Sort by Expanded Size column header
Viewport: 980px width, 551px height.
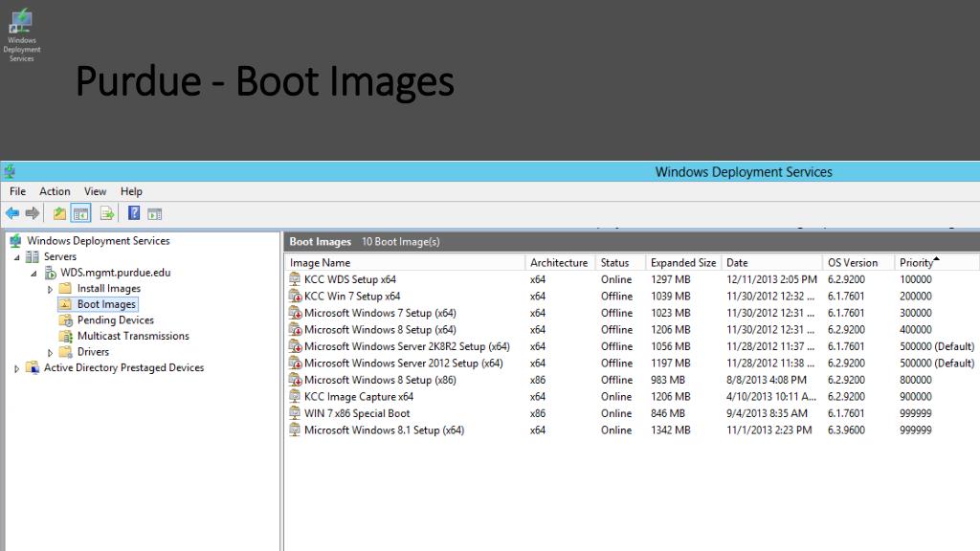coord(683,262)
